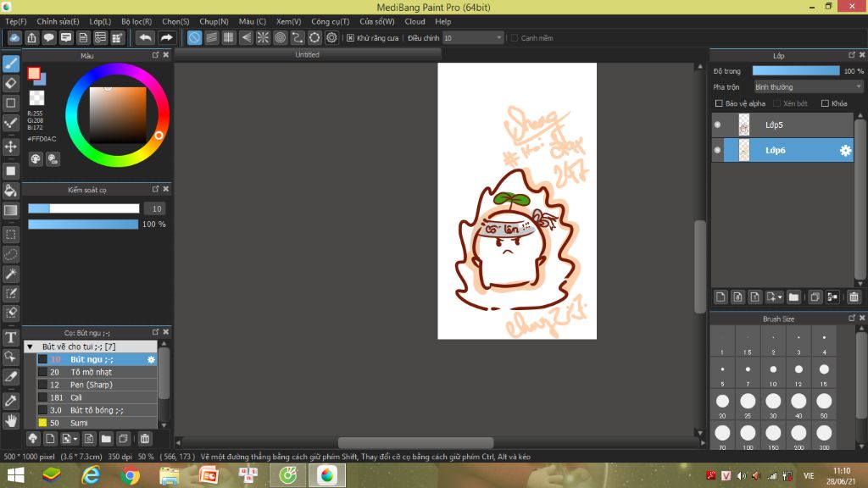Delete brush with trash icon in brush panel

click(x=144, y=439)
